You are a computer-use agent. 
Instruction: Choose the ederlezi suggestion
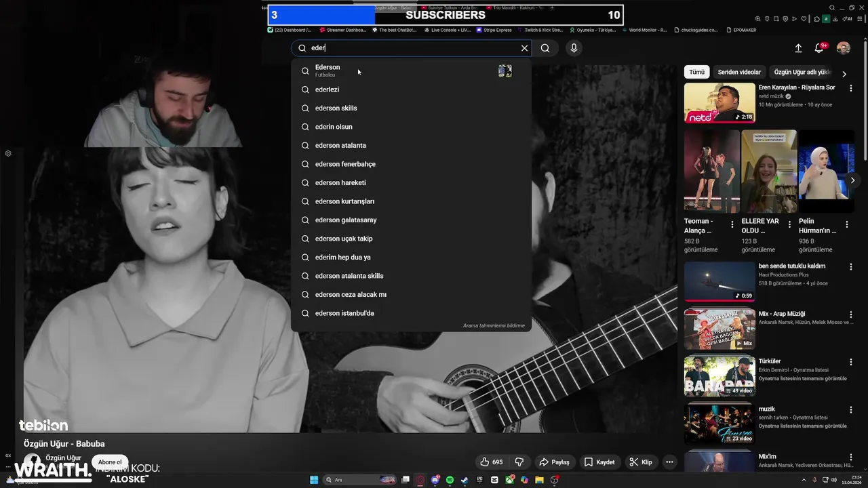(x=411, y=89)
